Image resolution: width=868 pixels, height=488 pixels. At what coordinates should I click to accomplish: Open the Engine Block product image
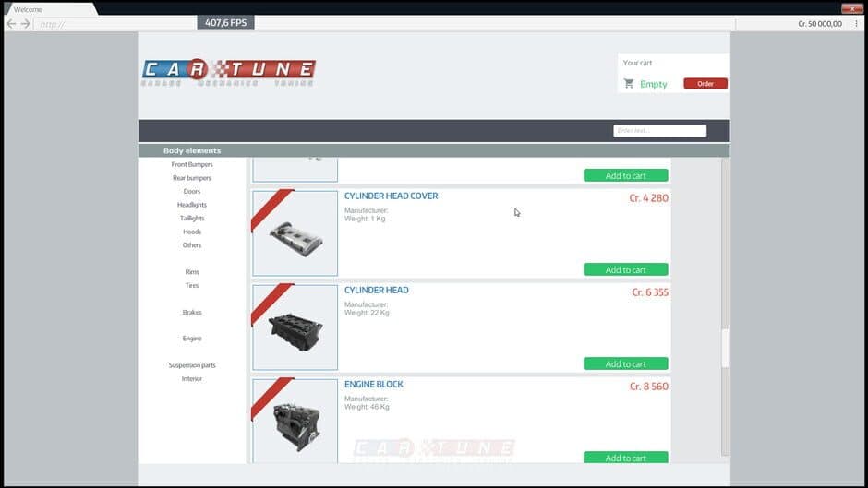[x=295, y=421]
